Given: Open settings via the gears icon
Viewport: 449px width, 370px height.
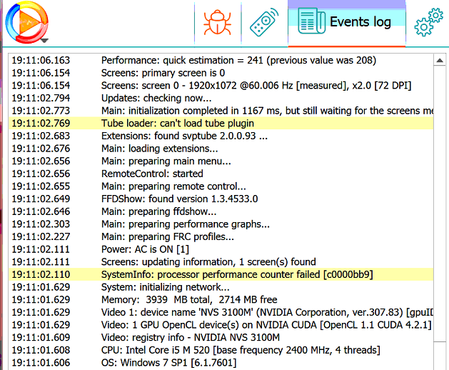Looking at the screenshot, I should point(428,22).
